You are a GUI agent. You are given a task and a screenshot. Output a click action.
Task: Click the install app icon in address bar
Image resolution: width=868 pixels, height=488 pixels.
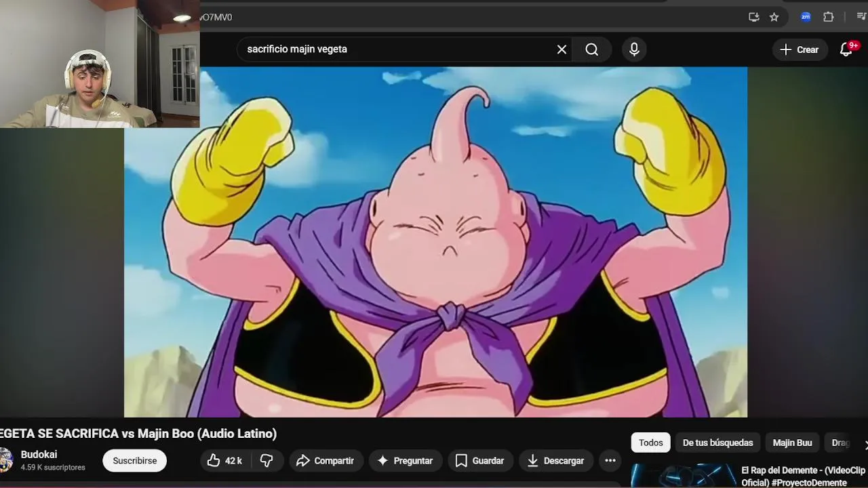753,17
